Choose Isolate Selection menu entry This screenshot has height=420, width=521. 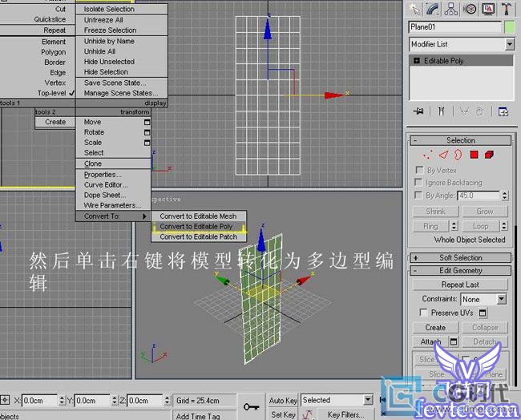pyautogui.click(x=109, y=9)
